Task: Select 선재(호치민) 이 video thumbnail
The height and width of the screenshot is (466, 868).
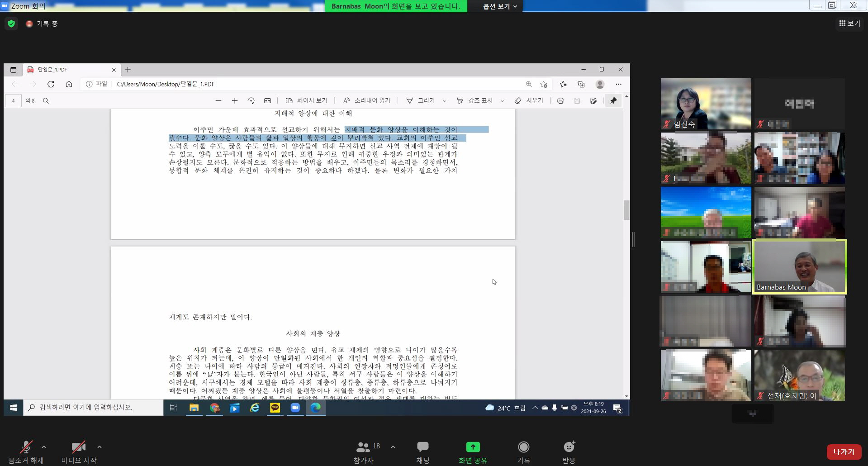Action: coord(799,375)
